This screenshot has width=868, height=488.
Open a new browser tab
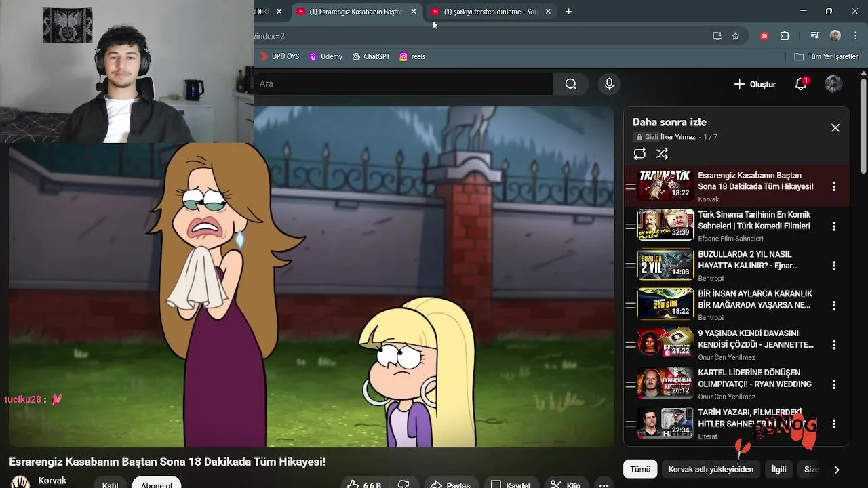pyautogui.click(x=569, y=12)
